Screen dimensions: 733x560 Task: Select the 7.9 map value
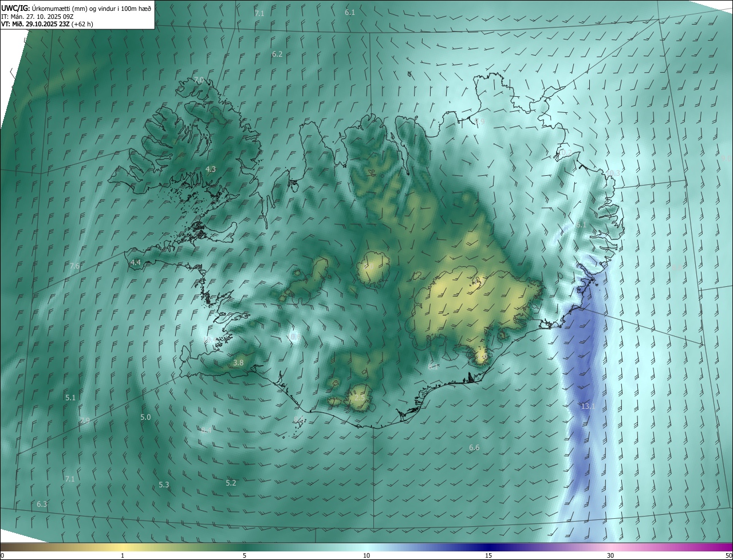click(x=85, y=421)
